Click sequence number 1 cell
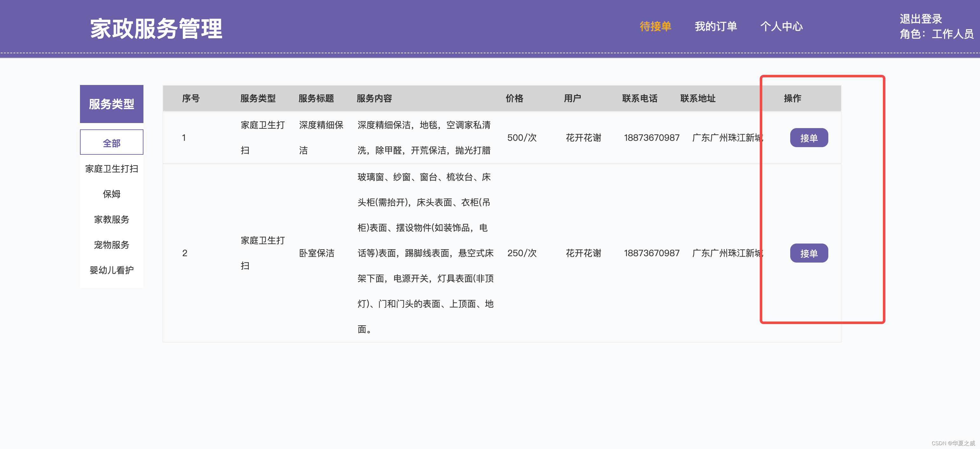 (x=184, y=138)
